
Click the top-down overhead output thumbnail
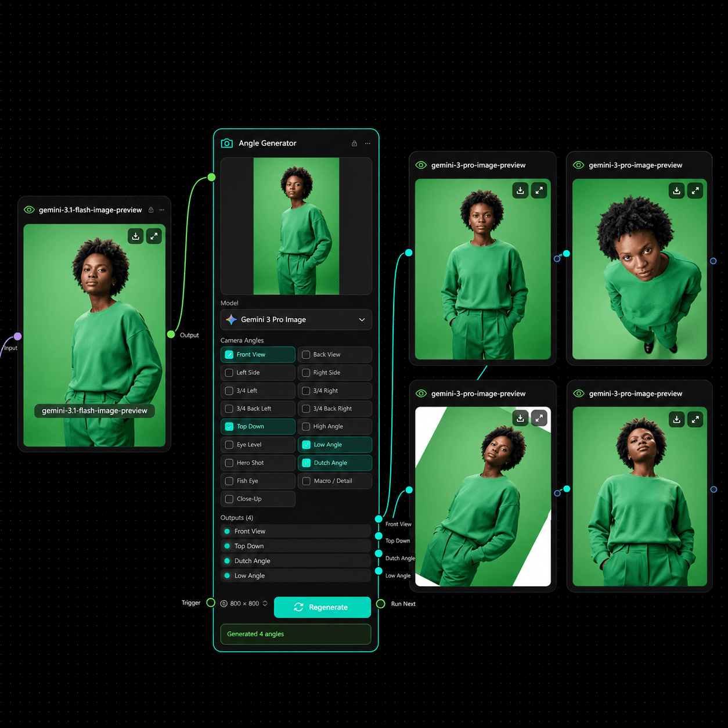click(x=639, y=269)
